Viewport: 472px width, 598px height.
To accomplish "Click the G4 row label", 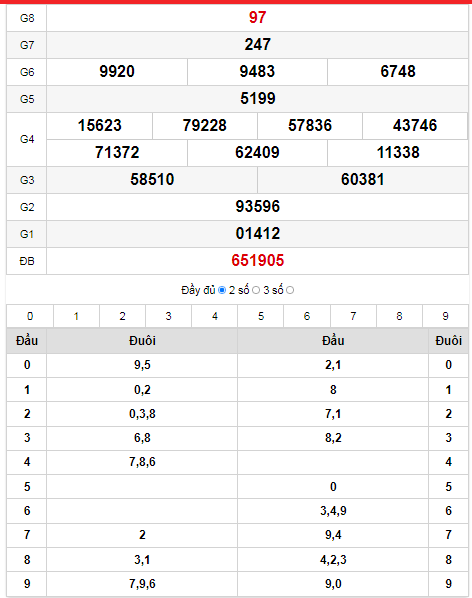I will [27, 140].
